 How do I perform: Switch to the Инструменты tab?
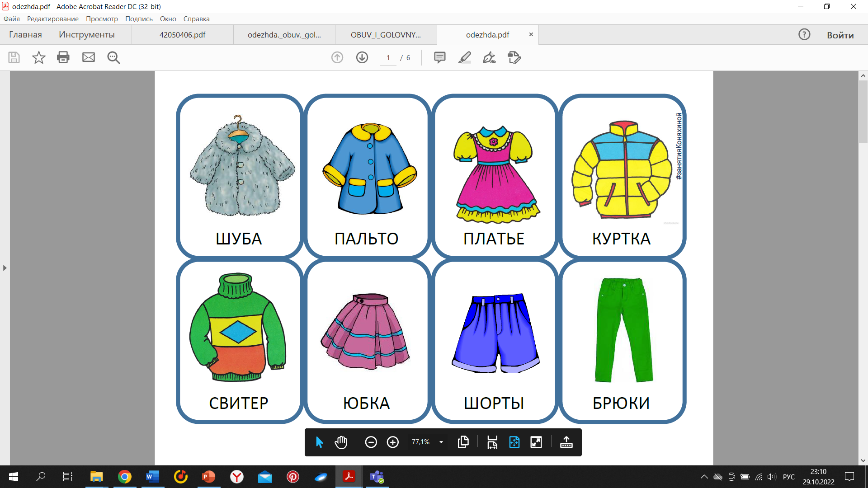[87, 35]
